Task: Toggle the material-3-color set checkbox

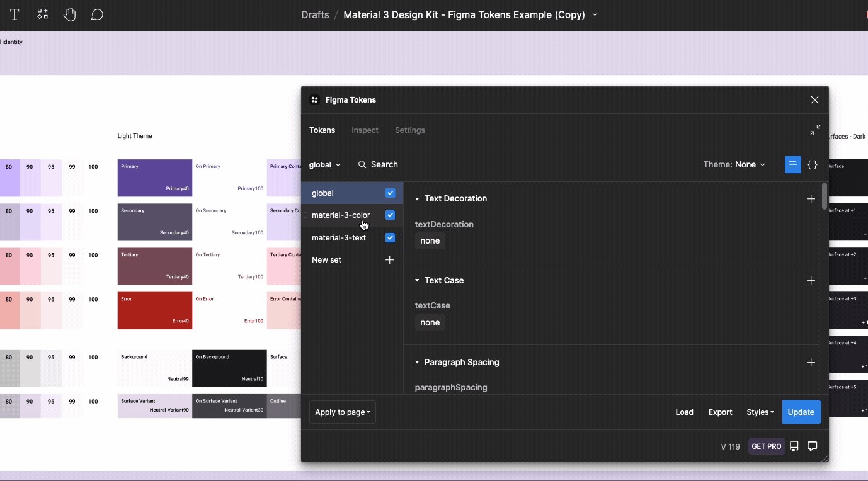Action: pyautogui.click(x=391, y=215)
